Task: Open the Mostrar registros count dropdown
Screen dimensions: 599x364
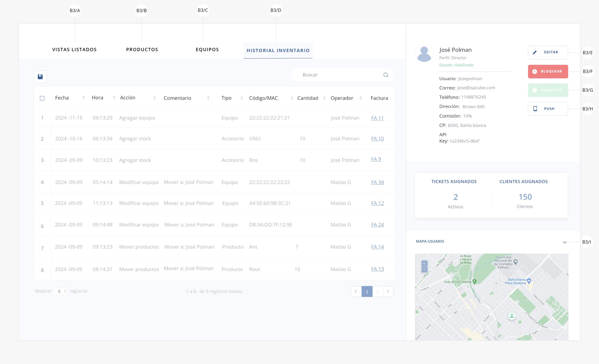Action: [60, 291]
